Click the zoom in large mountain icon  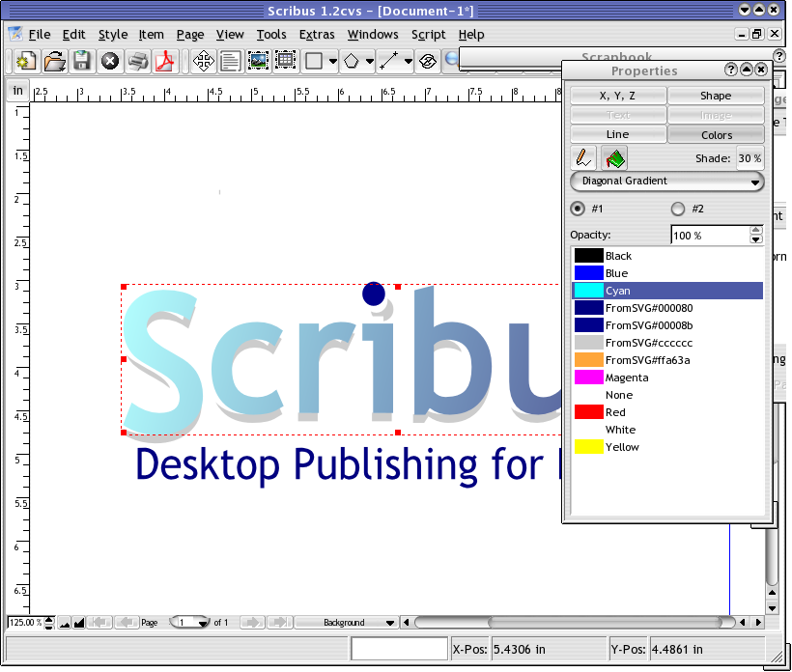(x=79, y=623)
